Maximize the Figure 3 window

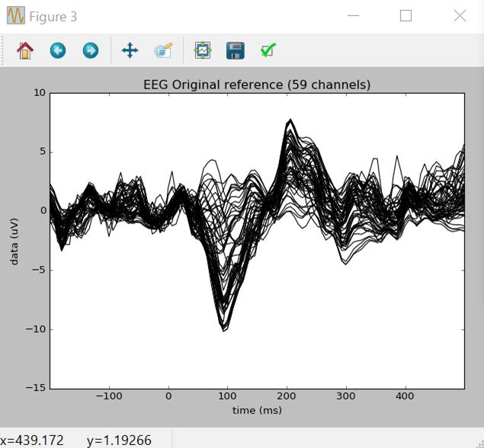[x=405, y=16]
